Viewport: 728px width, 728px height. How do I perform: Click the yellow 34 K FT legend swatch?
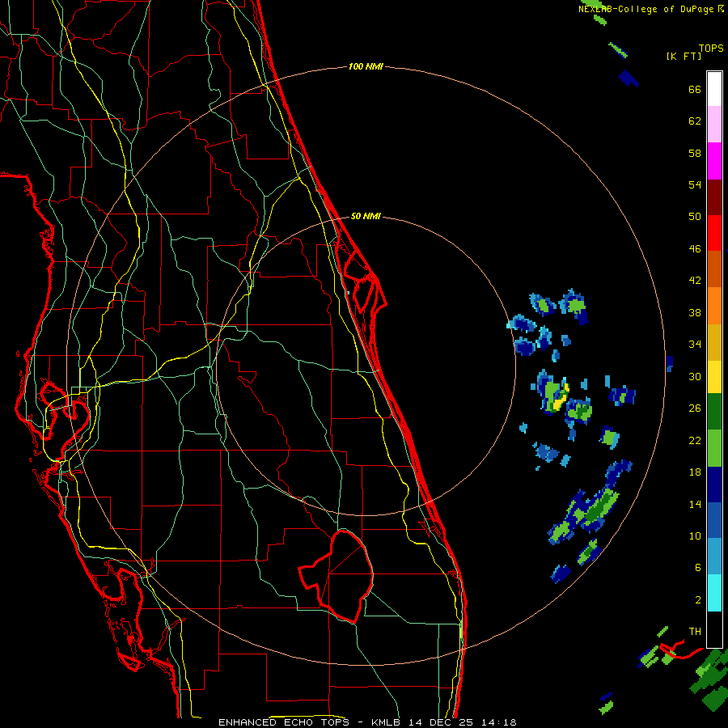(714, 377)
